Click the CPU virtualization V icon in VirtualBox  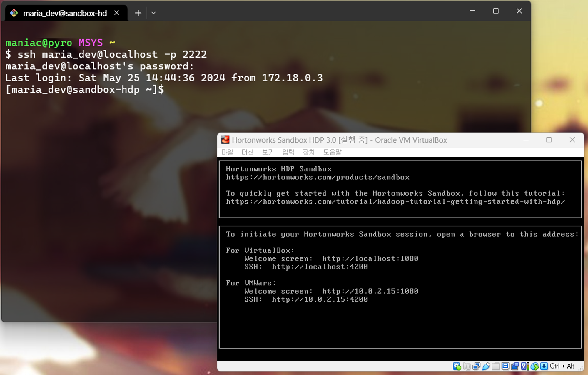click(525, 366)
